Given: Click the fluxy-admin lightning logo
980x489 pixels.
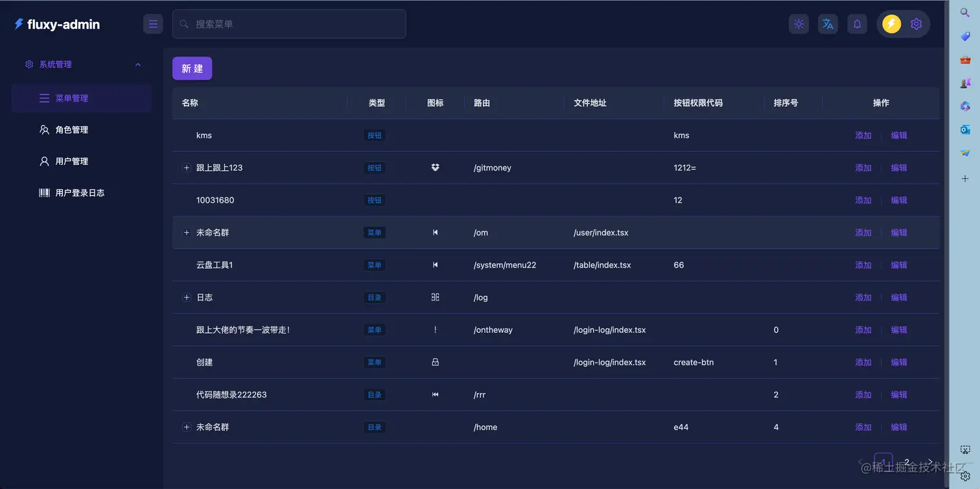Looking at the screenshot, I should pyautogui.click(x=19, y=24).
